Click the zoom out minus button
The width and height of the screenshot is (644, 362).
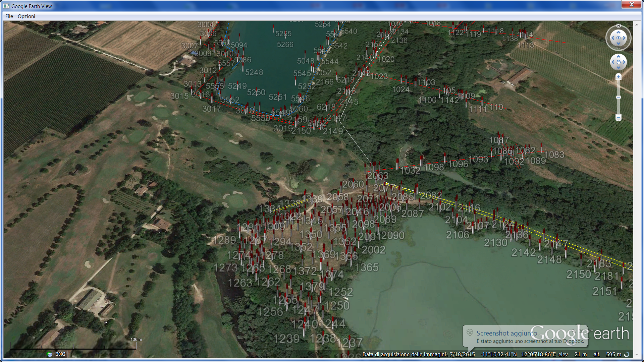tap(619, 118)
